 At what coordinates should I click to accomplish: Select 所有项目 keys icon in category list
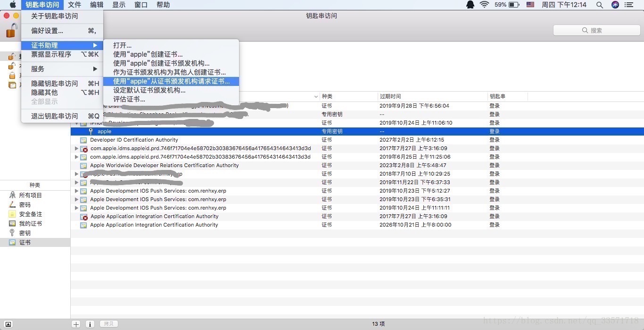click(12, 195)
